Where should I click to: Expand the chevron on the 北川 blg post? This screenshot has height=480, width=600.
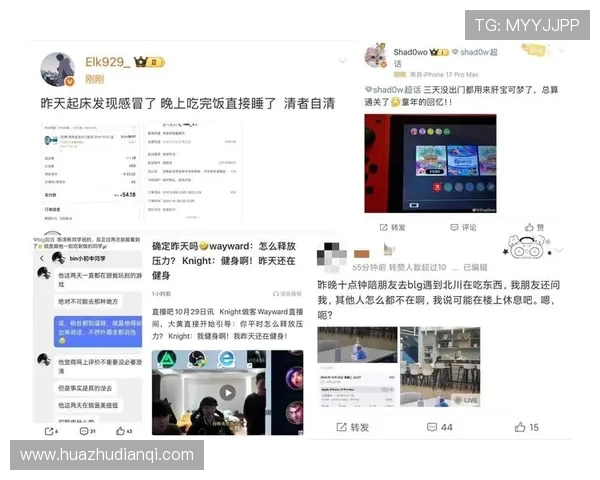pos(559,250)
